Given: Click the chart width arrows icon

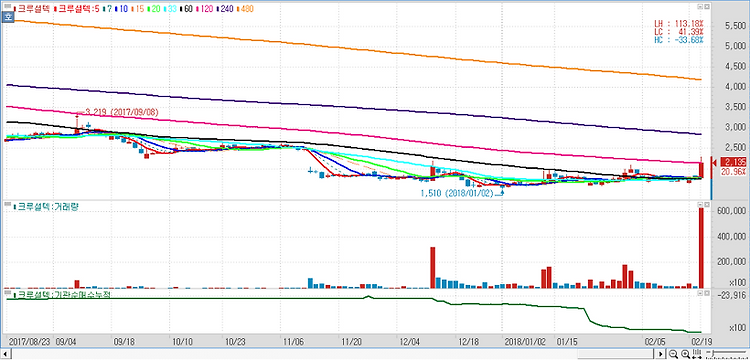Looking at the screenshot, I should [697, 354].
